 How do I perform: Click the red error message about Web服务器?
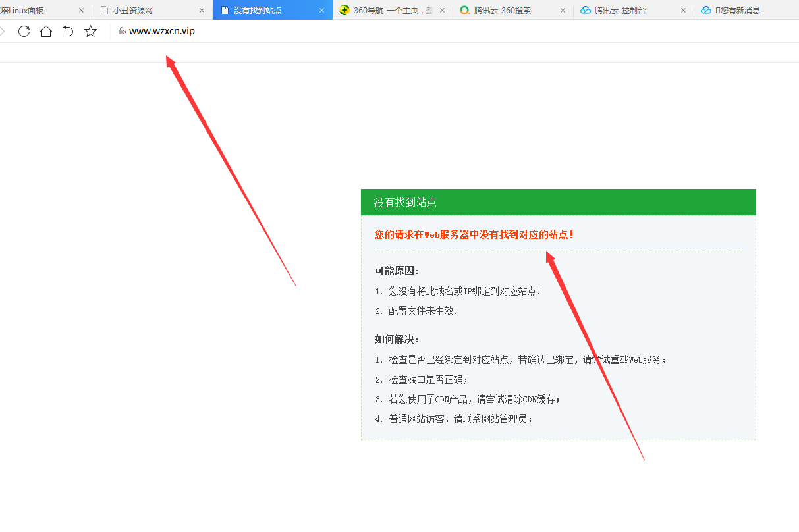click(474, 234)
